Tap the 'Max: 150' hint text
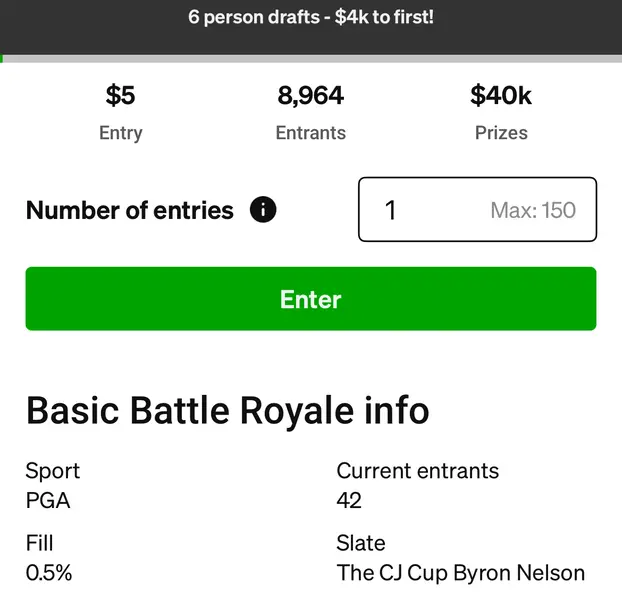622x600 pixels. [533, 210]
